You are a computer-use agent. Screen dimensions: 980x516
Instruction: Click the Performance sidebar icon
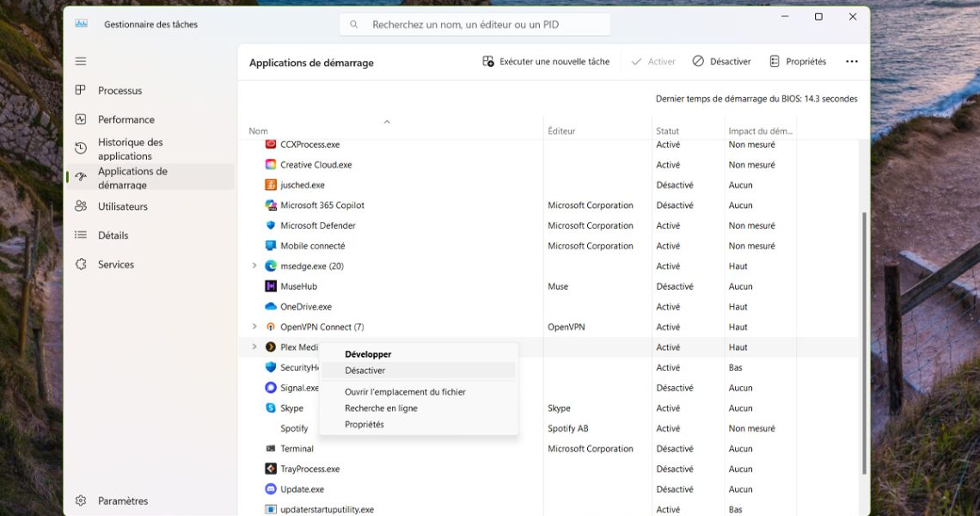81,120
